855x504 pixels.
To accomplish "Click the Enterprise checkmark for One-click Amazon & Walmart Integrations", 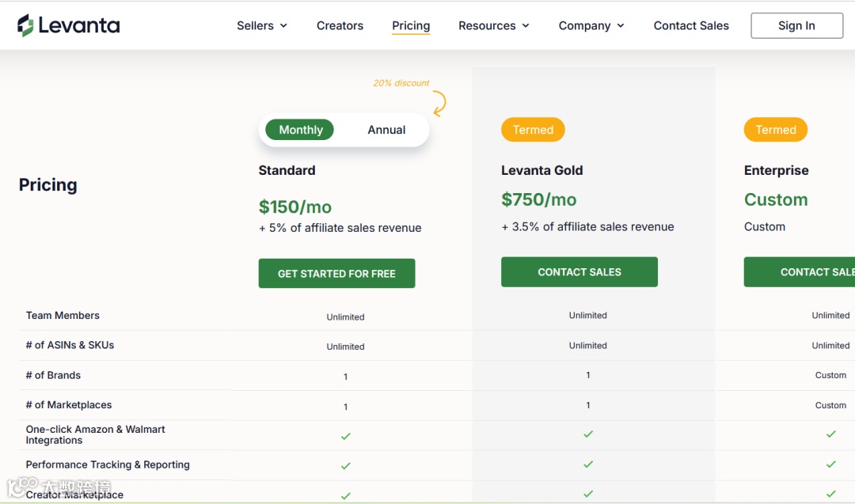I will [x=830, y=434].
